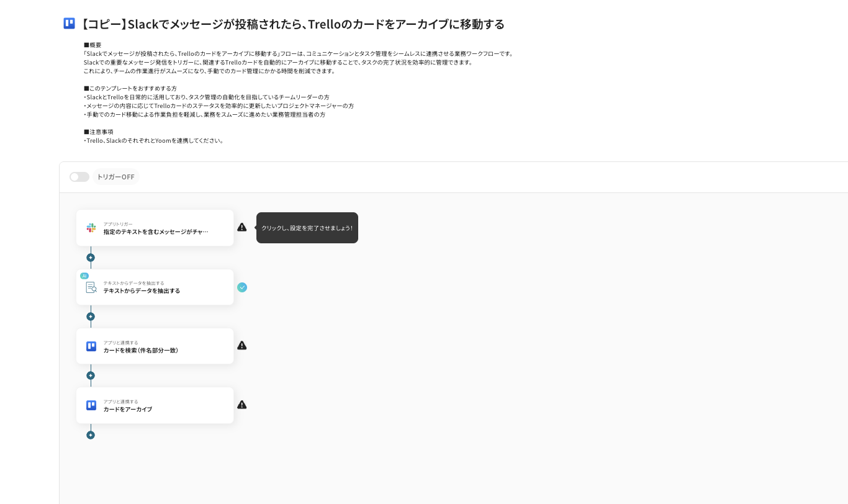Add a step below the card search step
This screenshot has width=848, height=504.
coord(91,376)
